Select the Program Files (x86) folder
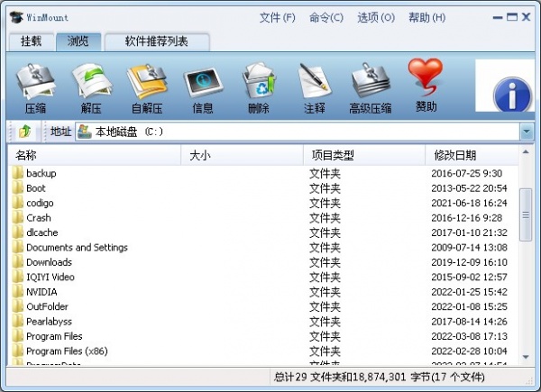This screenshot has height=392, width=541. (x=67, y=351)
